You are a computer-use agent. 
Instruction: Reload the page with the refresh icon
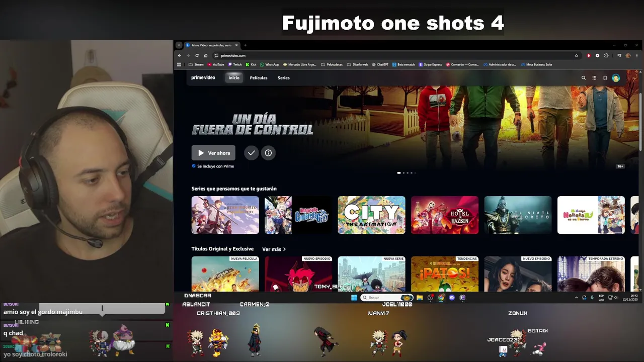click(x=197, y=55)
